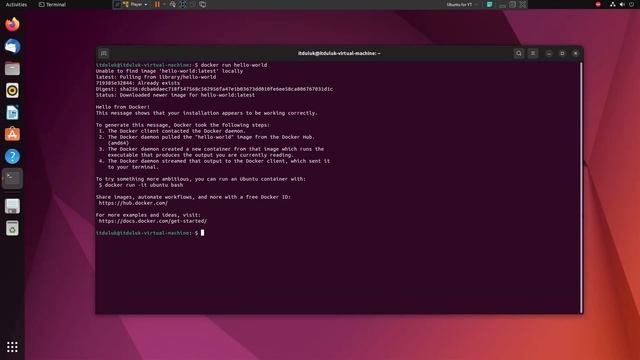Viewport: 640px width, 360px height.
Task: Click the terminal prompt cursor on last line
Action: [202, 233]
